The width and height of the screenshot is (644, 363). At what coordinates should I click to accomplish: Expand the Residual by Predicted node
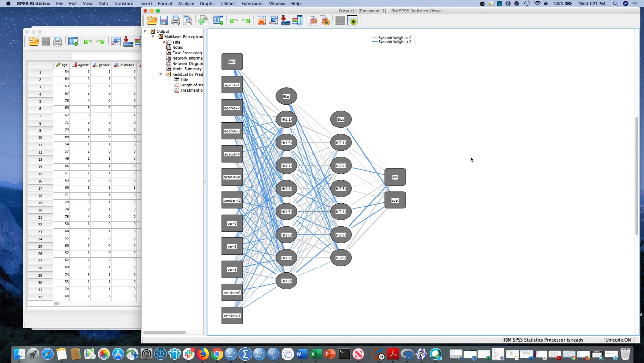[x=161, y=74]
